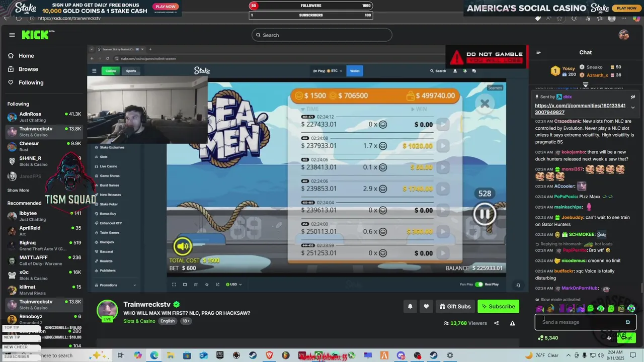Screen dimensions: 644x362
Task: Open chat settings gear icon
Action: (609, 338)
